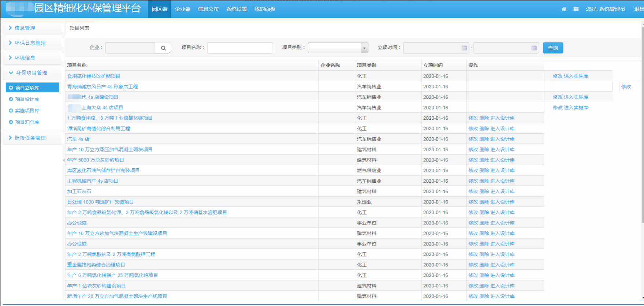Screen dimensions: 644x306
Task: Open 实施项目库 in the sidebar
Action: 27,111
